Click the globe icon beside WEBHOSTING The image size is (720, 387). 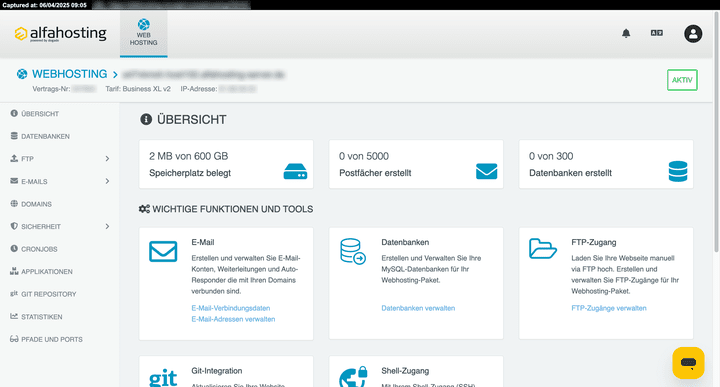point(22,74)
